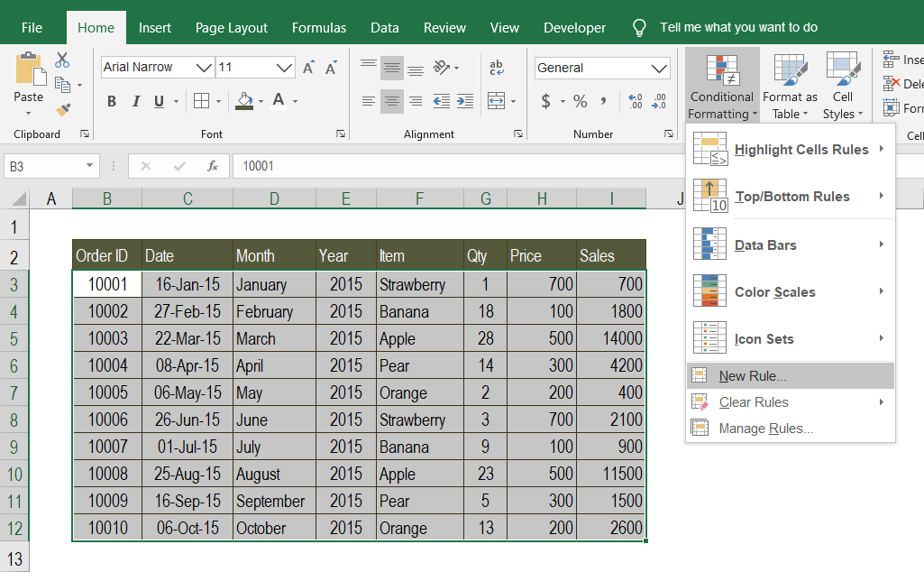The height and width of the screenshot is (572, 924).
Task: Apply comma style format
Action: tap(603, 101)
